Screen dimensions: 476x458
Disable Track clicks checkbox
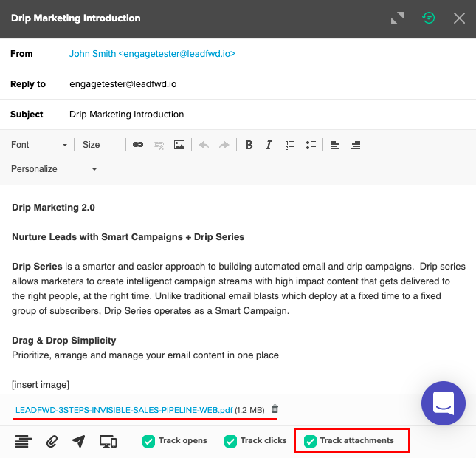(230, 441)
